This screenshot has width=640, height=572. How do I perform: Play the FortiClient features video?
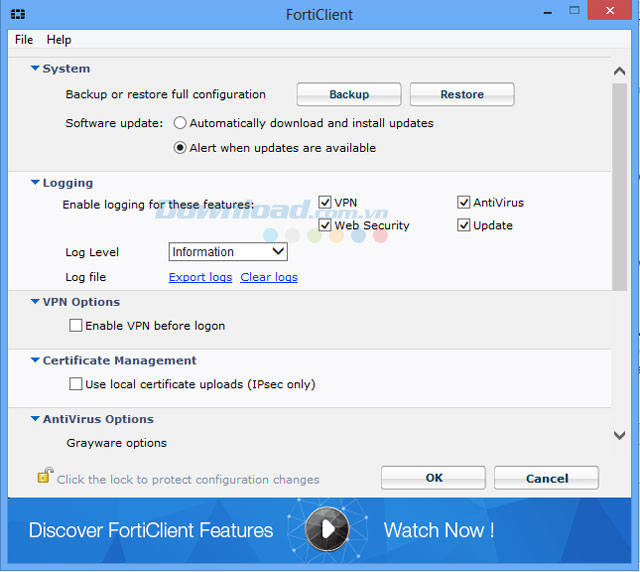[x=326, y=528]
